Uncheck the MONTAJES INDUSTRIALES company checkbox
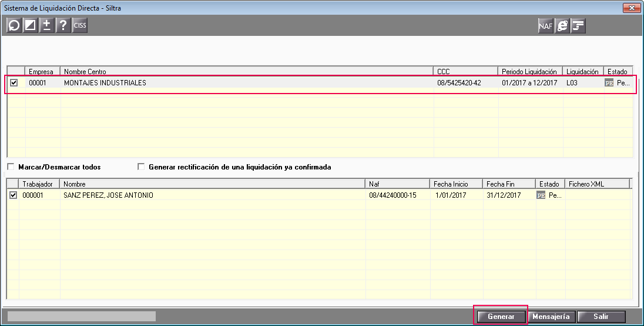 coord(14,82)
